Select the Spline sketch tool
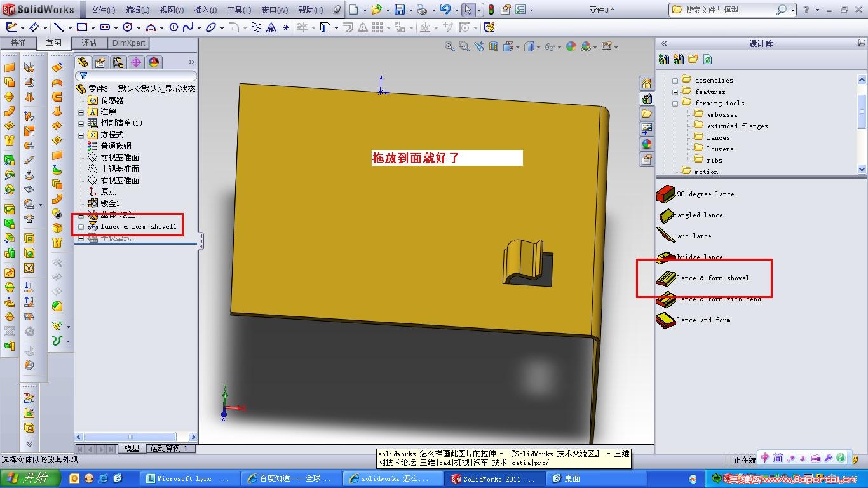This screenshot has width=868, height=488. pyautogui.click(x=188, y=27)
